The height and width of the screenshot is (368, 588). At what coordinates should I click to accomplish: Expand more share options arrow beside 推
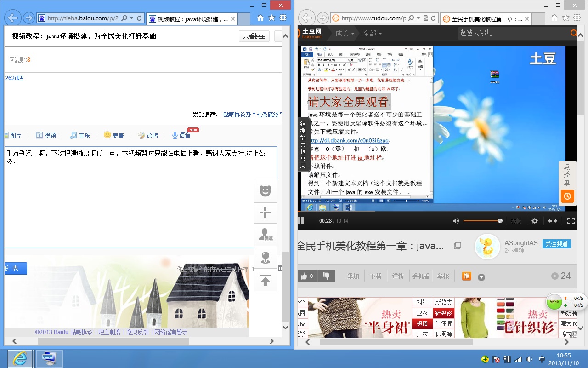tap(481, 277)
